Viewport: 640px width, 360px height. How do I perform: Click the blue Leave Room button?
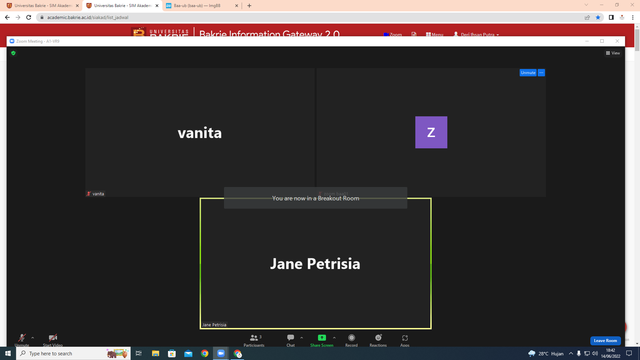pos(605,340)
